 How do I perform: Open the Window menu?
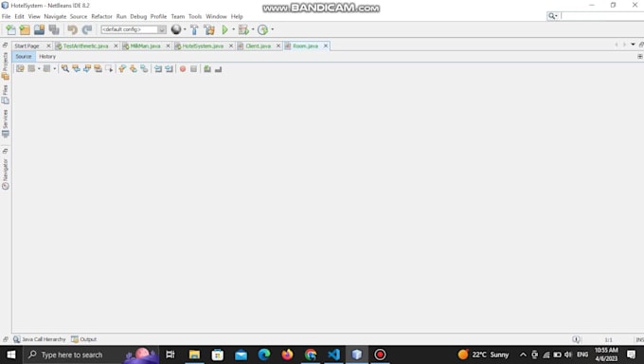216,16
